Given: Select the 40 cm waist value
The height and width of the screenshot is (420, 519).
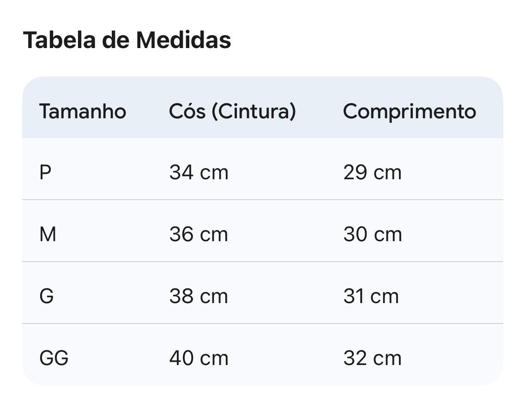Looking at the screenshot, I should coord(199,358).
